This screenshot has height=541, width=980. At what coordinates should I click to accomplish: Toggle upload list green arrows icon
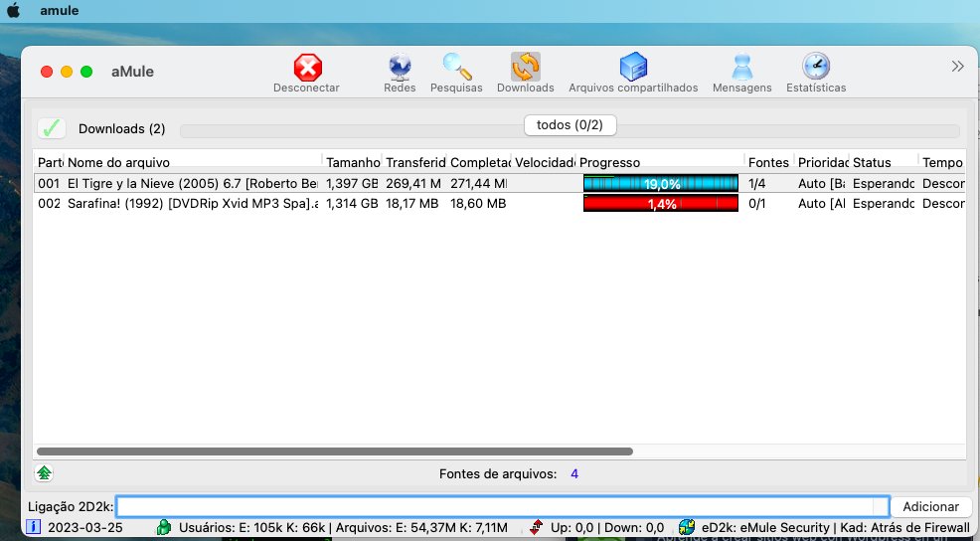coord(44,472)
